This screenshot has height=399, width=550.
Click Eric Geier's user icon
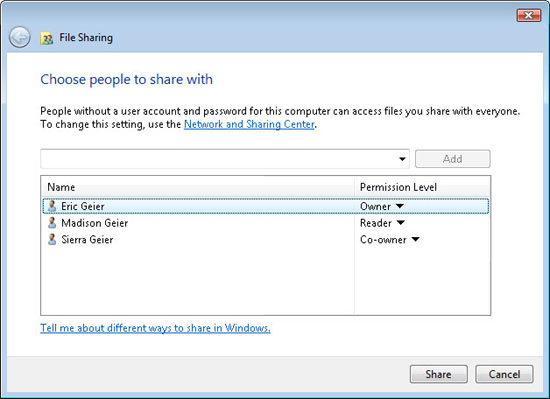(x=52, y=206)
